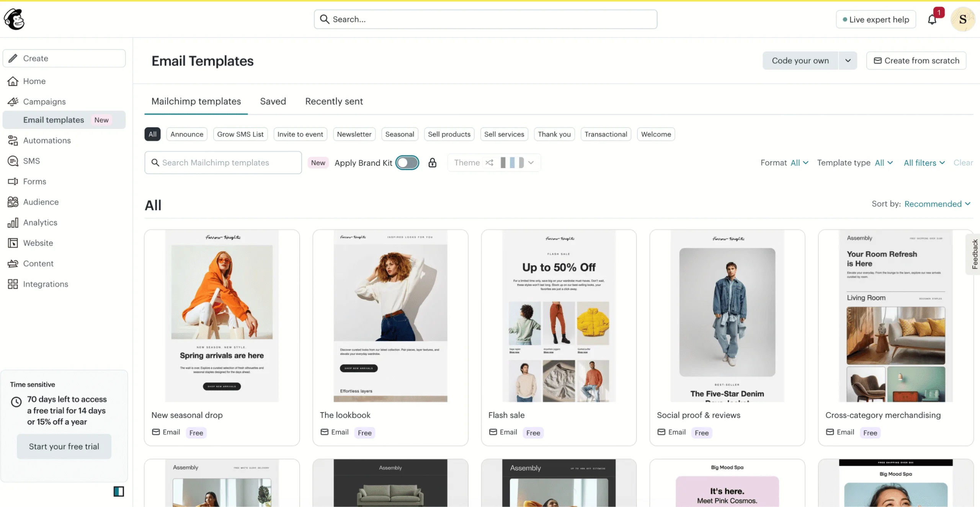The height and width of the screenshot is (507, 980).
Task: Open Email templates in the sidebar
Action: point(64,120)
